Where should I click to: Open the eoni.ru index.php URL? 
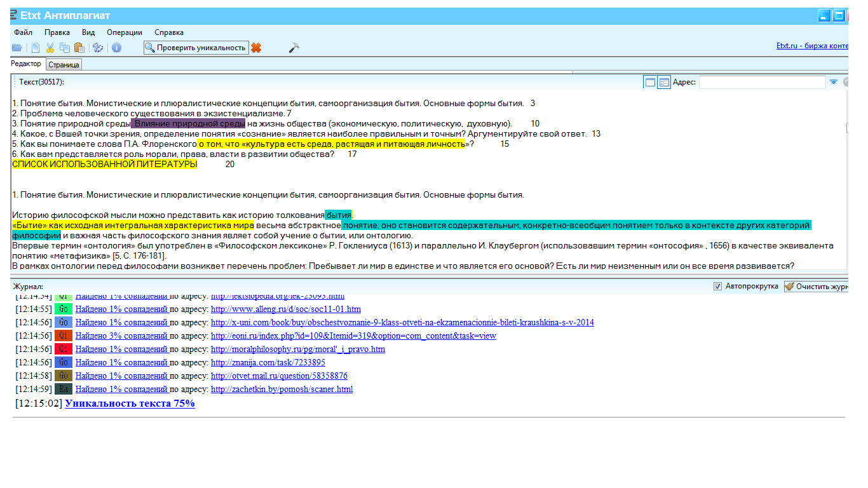[x=353, y=336]
